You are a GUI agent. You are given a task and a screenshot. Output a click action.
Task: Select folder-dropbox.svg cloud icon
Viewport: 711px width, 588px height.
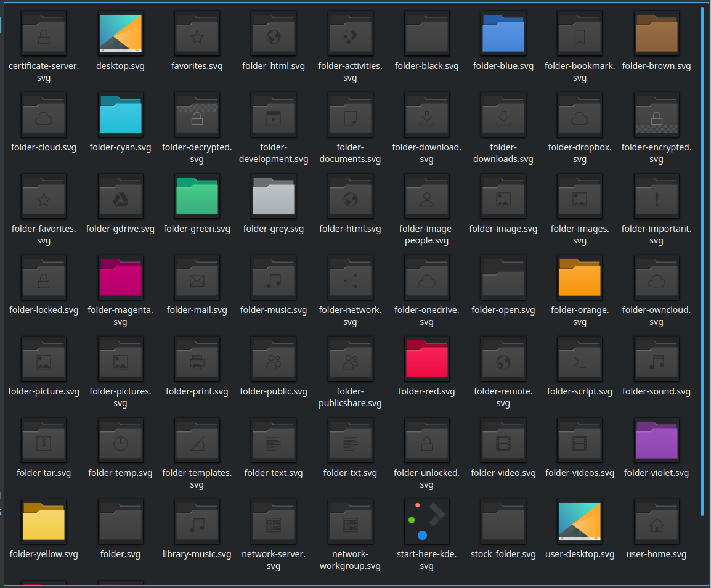(x=580, y=115)
